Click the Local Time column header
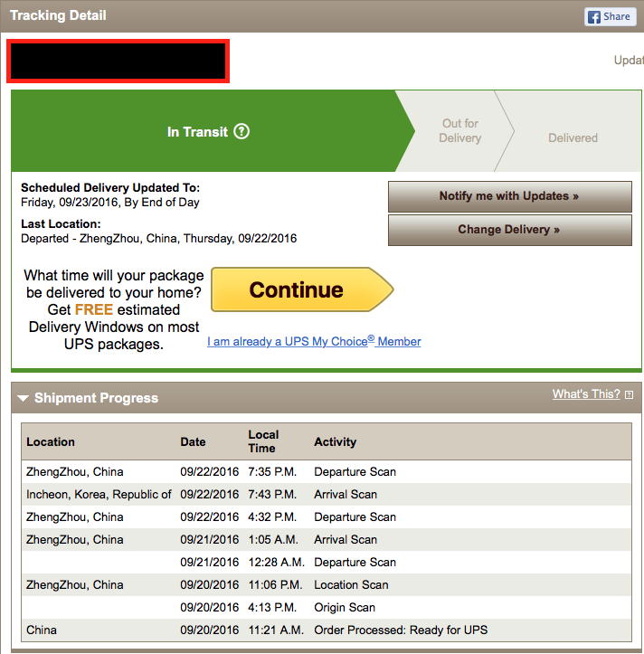Viewport: 644px width, 654px height. [263, 441]
